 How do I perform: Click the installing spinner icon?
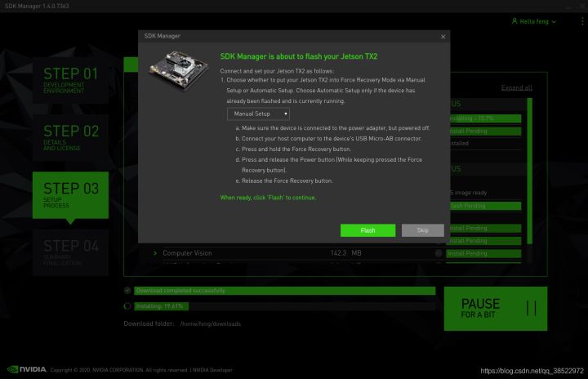click(x=127, y=306)
